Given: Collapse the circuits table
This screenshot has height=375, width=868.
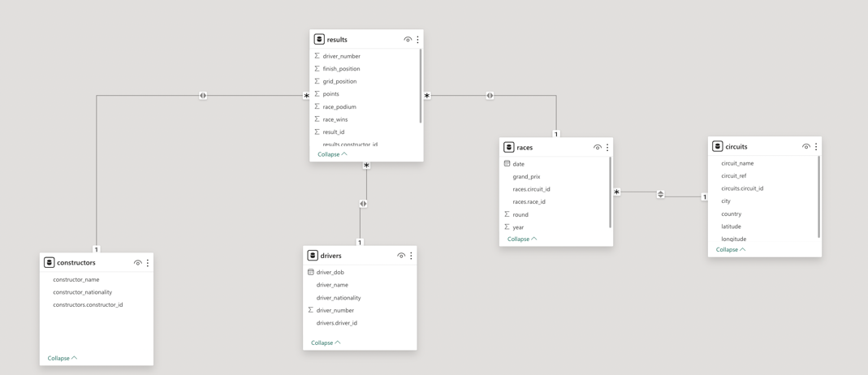Looking at the screenshot, I should (731, 249).
